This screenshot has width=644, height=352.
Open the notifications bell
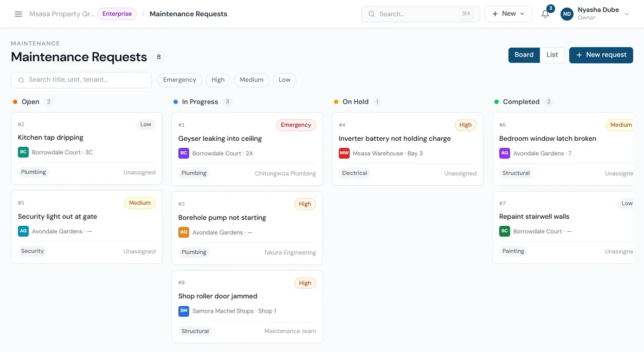[545, 14]
